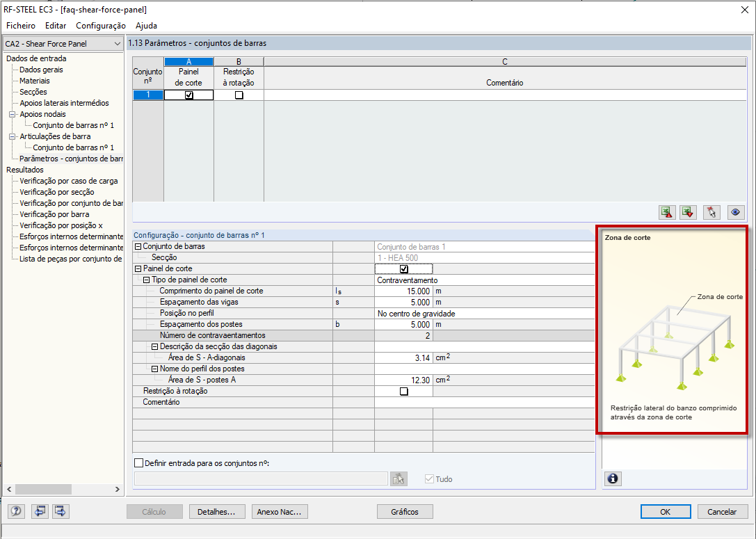Click the info icon below the picture
This screenshot has height=539, width=756.
tap(613, 478)
